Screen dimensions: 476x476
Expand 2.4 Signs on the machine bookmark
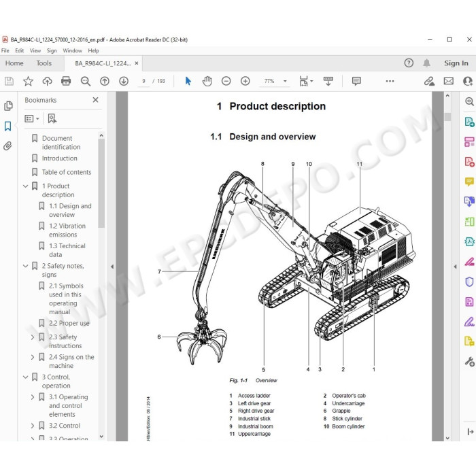[x=33, y=357]
